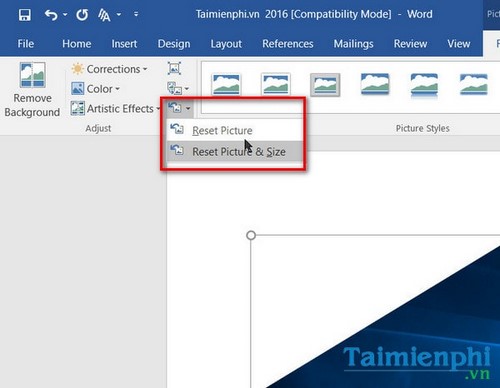
Task: Apply the sixth picture style thumbnail
Action: 474,84
